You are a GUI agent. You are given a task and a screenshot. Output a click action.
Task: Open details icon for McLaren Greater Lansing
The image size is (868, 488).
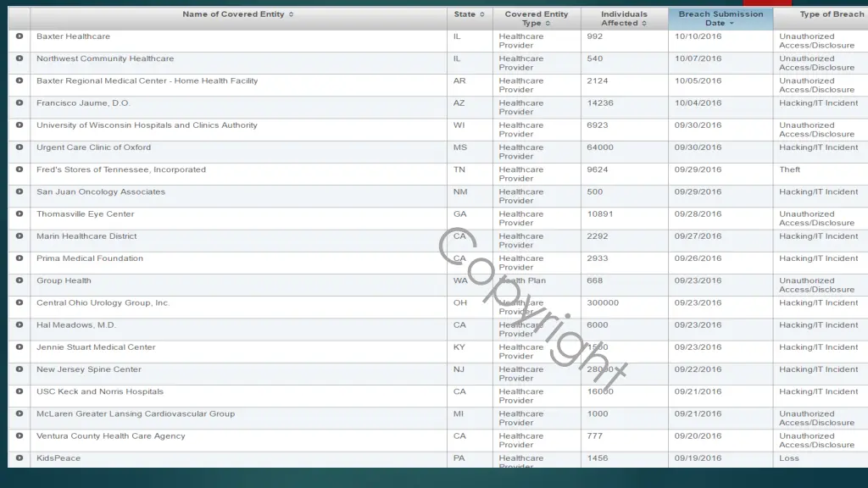[x=19, y=413]
